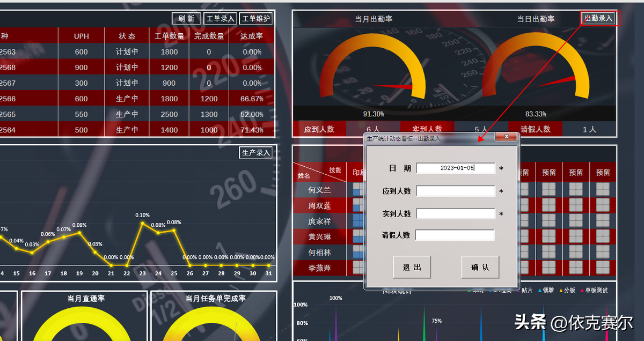Click the 出勤录入 attendance entry button

click(598, 18)
